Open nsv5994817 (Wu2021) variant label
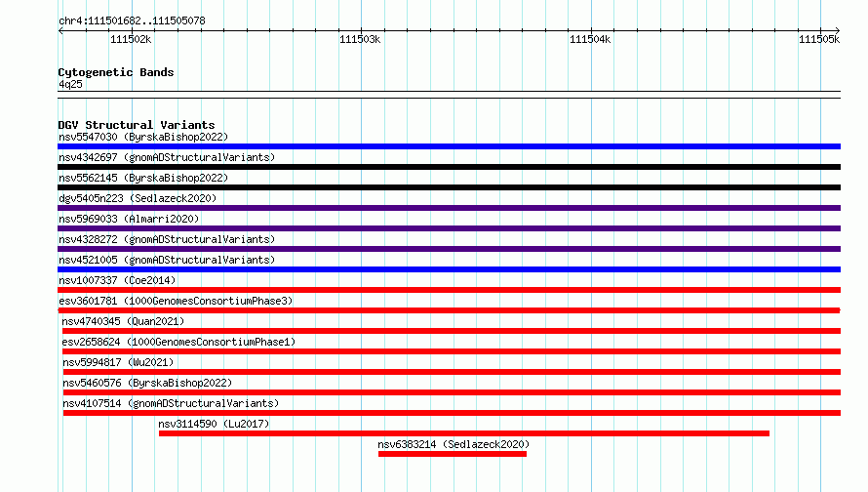The image size is (868, 492). pyautogui.click(x=118, y=362)
